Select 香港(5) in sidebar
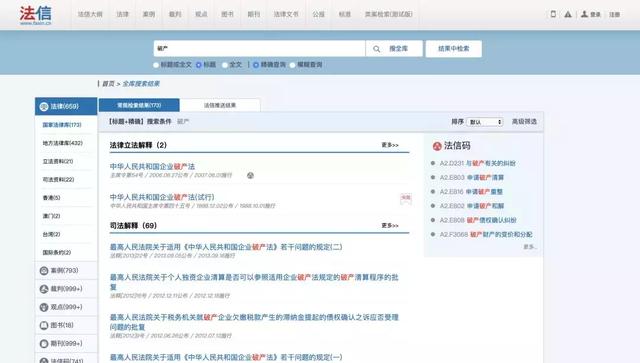 pyautogui.click(x=51, y=198)
